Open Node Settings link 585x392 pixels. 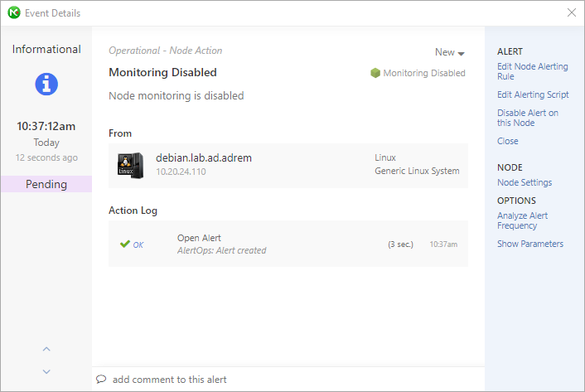pos(525,182)
